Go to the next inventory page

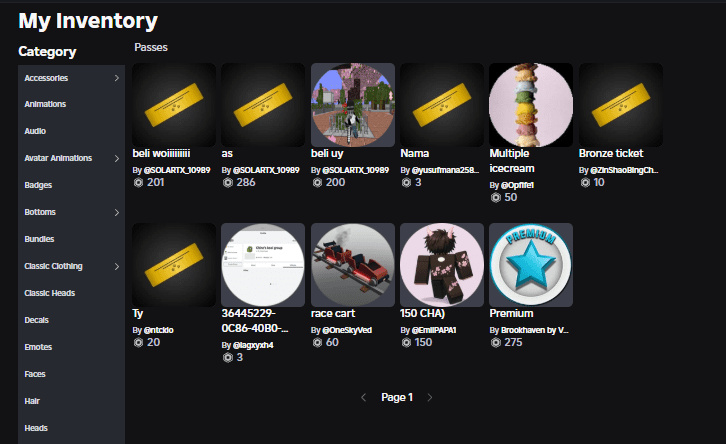point(430,397)
